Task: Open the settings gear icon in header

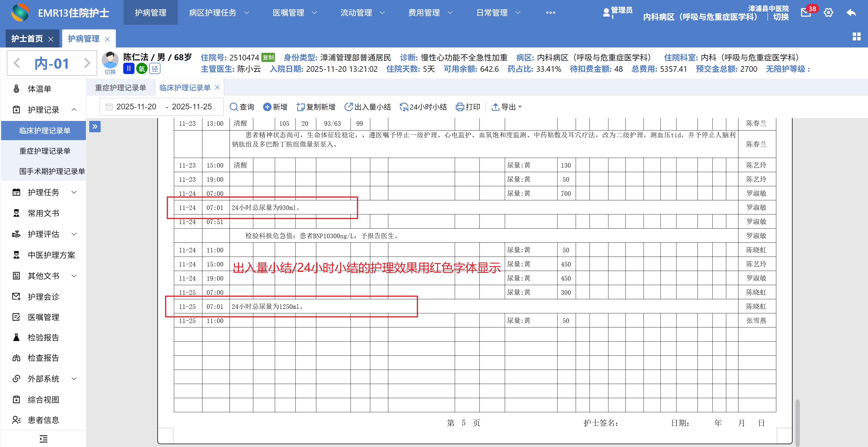Action: 828,13
